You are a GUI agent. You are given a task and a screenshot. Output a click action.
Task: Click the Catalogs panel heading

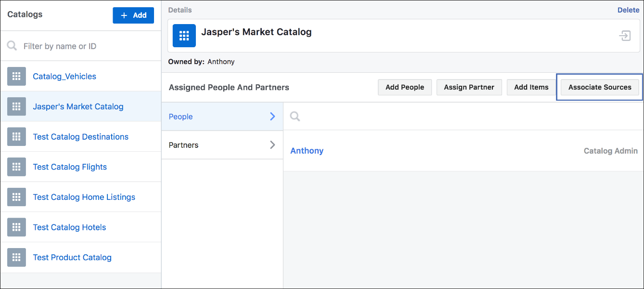[25, 14]
